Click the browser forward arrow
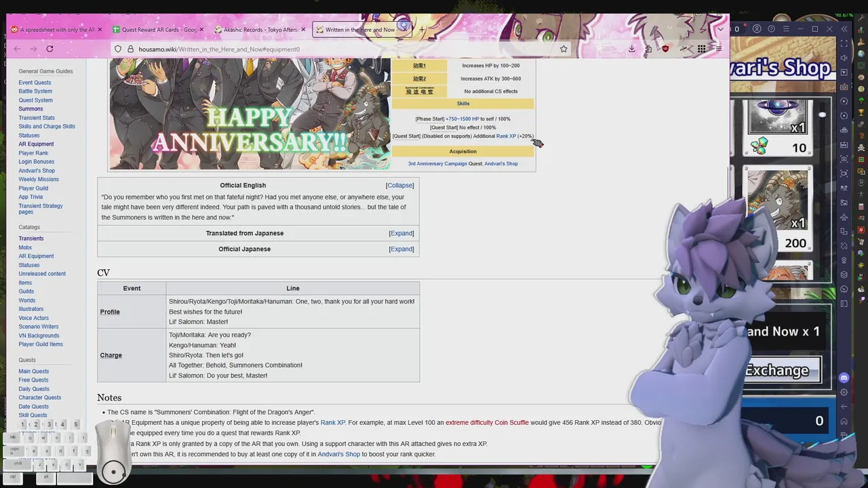 pos(33,49)
